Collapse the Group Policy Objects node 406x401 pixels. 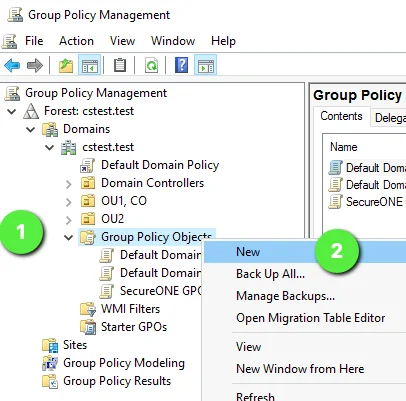tap(69, 237)
